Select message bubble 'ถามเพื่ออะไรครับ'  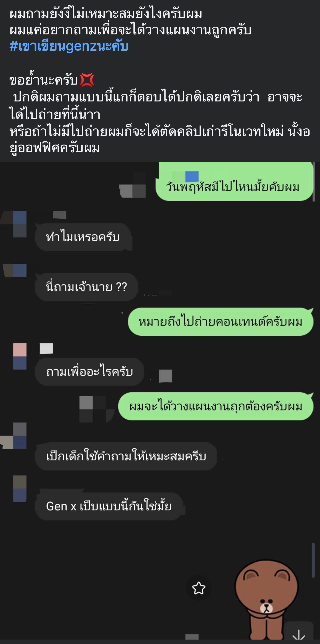[90, 371]
